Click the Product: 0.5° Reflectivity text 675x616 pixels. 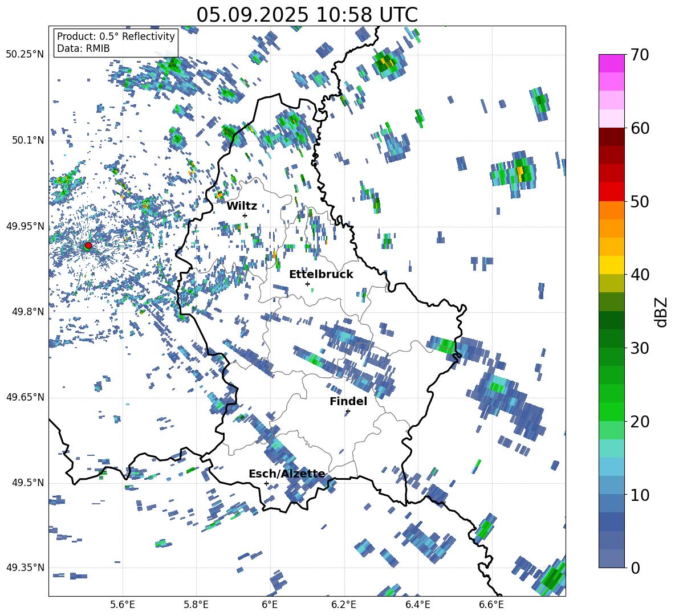[116, 36]
